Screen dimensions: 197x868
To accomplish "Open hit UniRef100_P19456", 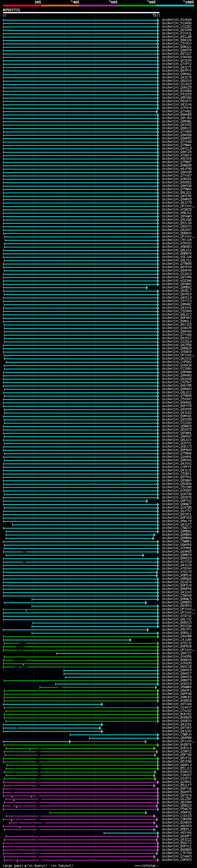I will point(177,23).
